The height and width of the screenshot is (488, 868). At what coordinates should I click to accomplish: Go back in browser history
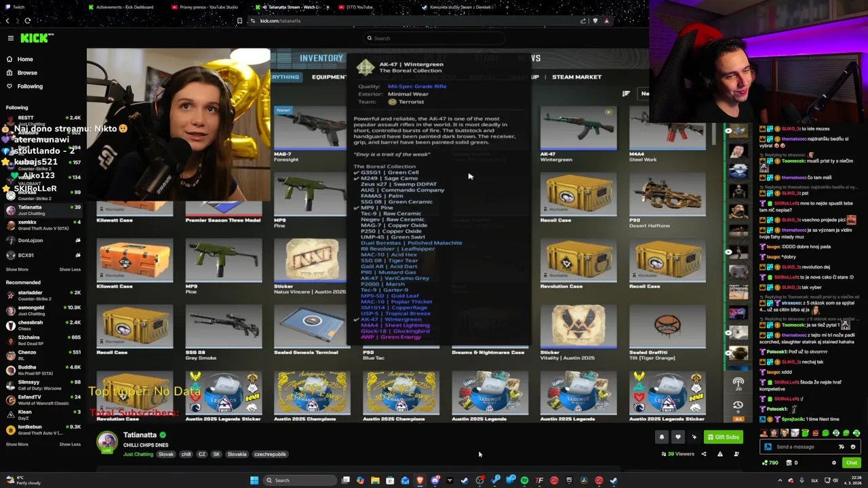click(7, 20)
